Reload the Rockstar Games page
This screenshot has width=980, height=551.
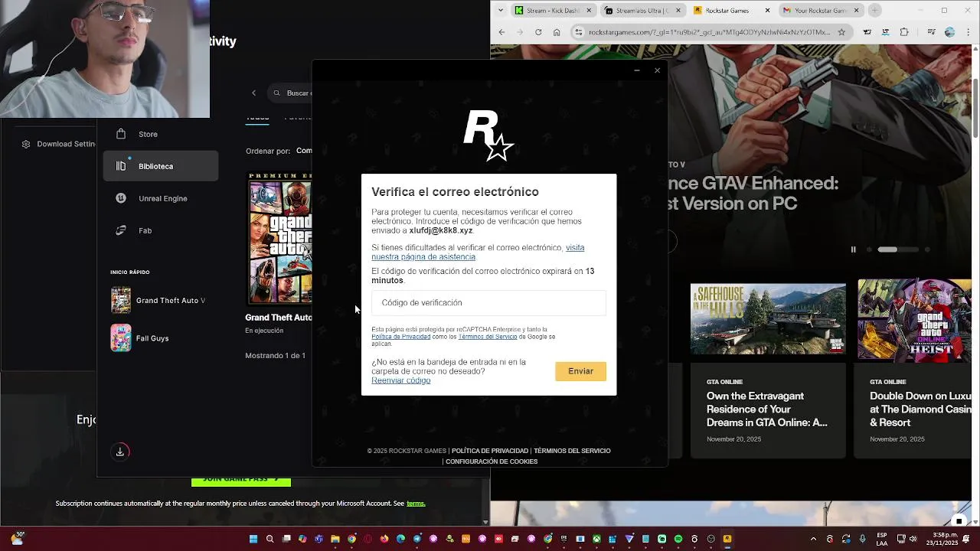point(538,32)
